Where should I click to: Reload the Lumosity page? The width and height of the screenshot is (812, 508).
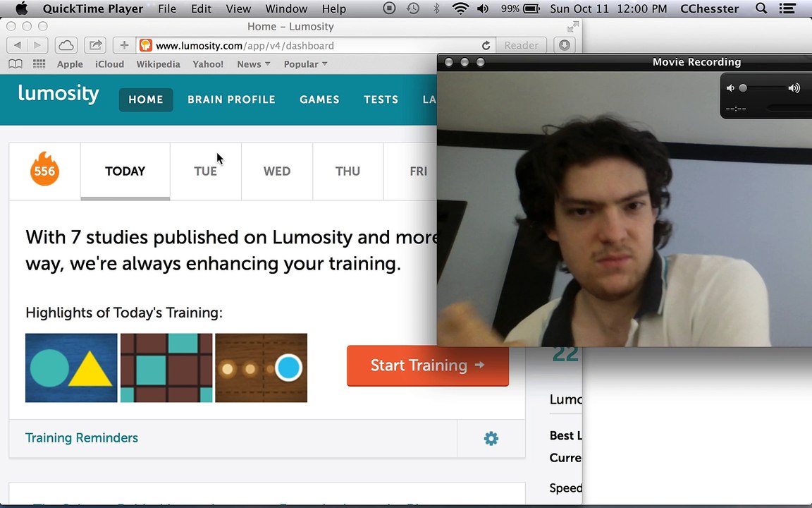[486, 46]
